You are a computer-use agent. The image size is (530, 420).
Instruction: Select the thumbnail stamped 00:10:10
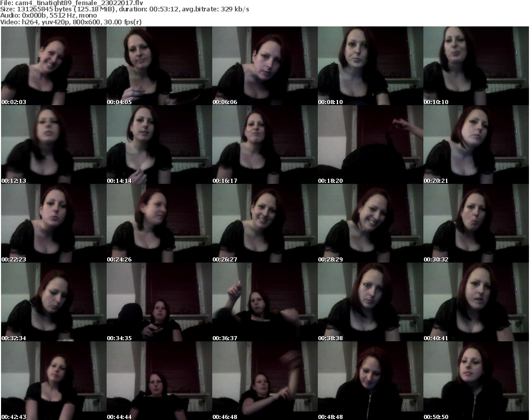pyautogui.click(x=476, y=66)
